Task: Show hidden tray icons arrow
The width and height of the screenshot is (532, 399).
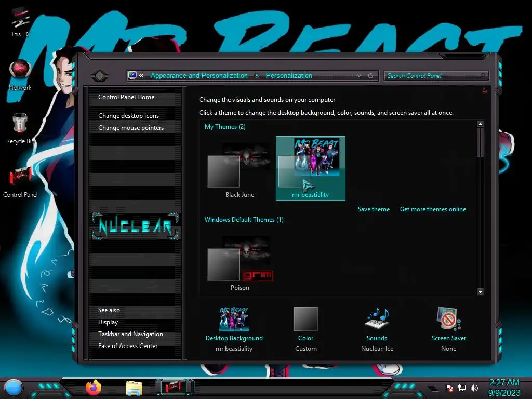Action: click(433, 388)
